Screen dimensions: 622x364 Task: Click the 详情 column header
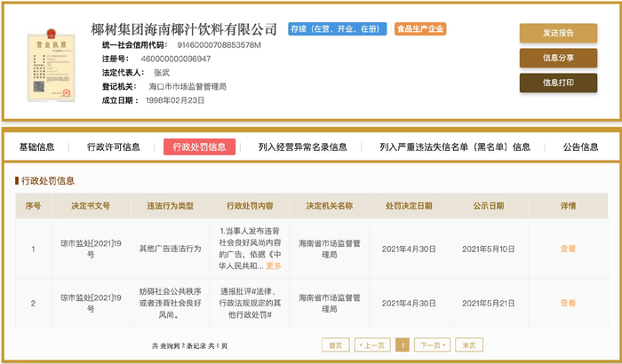point(568,206)
